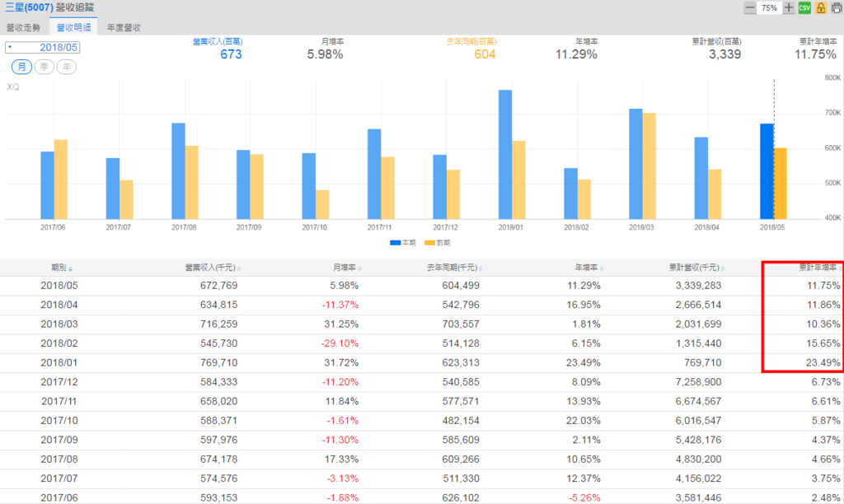Screen dimensions: 844x504
Task: Select the 2018/05 table row period
Action: 59,286
